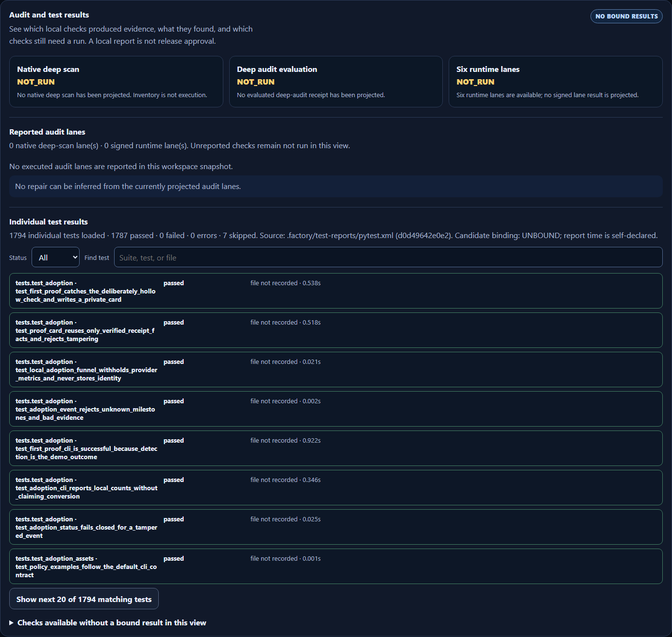672x637 pixels.
Task: Open the Status filter dropdown
Action: coord(55,257)
